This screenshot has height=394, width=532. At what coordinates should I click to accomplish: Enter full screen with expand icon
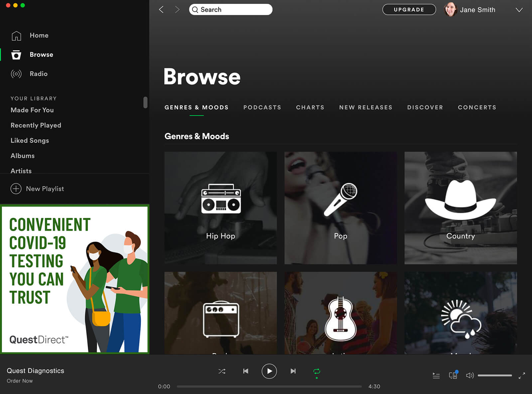[522, 375]
